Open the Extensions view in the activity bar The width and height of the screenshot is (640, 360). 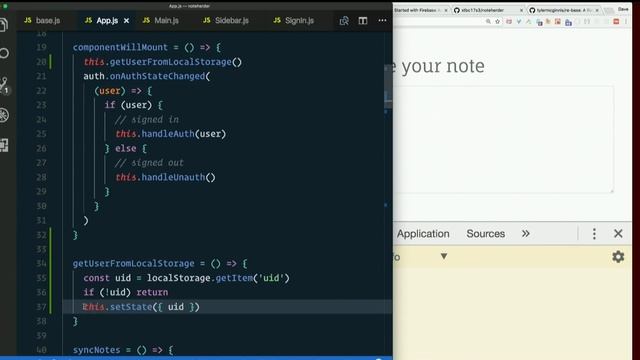pos(4,145)
